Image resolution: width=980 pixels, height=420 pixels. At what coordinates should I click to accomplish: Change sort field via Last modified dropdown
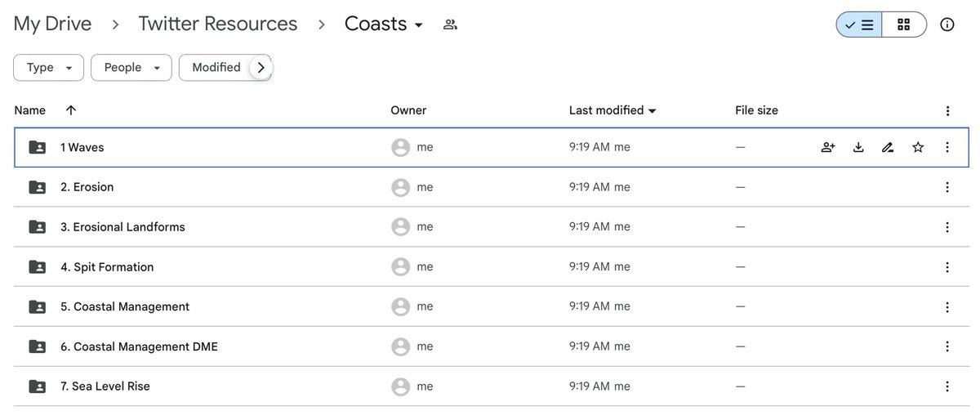coord(613,110)
